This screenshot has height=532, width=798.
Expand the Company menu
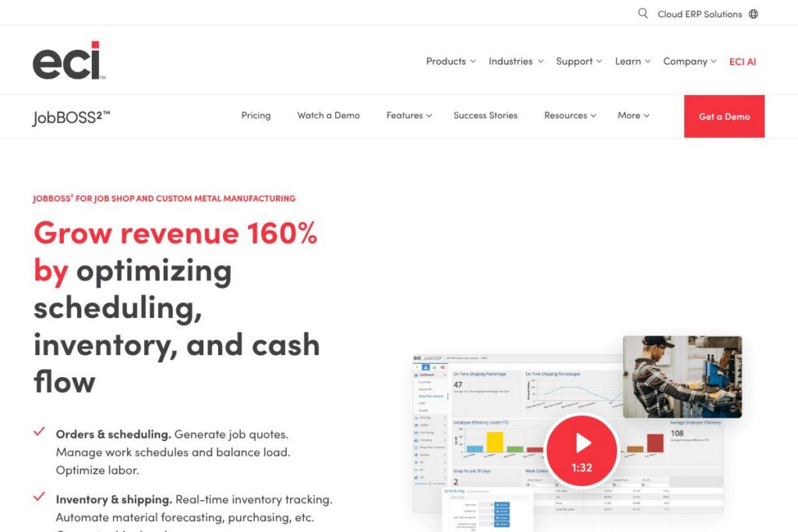690,62
